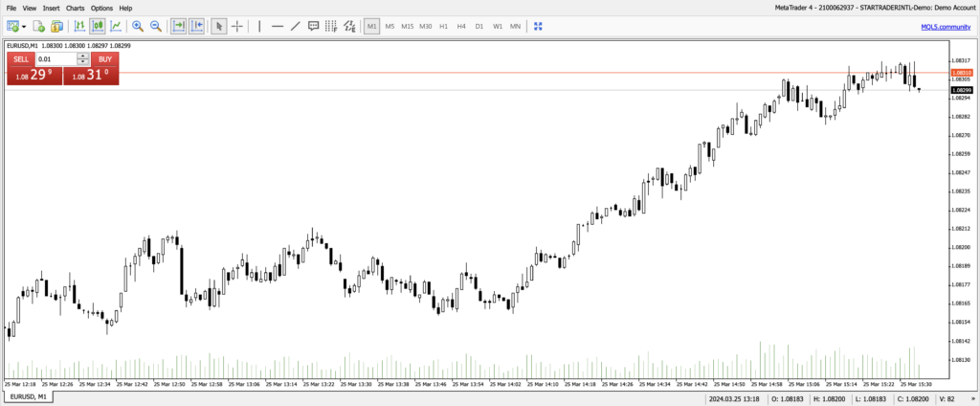This screenshot has width=980, height=406.
Task: Enable the candlestick chart mode
Action: coord(97,26)
